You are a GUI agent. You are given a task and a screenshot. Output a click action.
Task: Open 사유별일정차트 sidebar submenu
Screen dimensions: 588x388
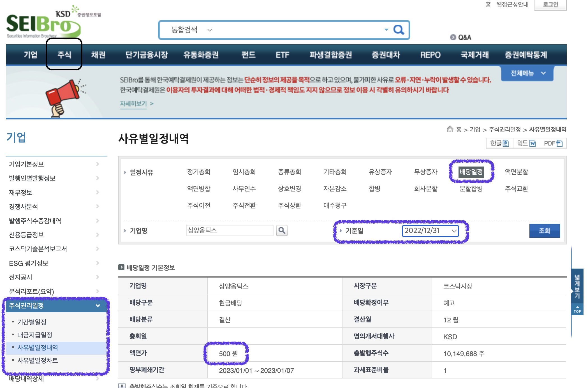click(38, 360)
